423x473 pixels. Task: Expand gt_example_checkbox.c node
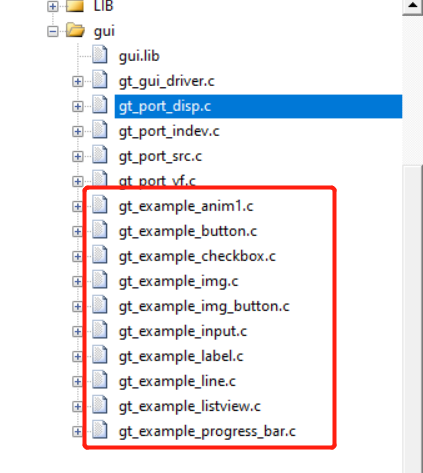click(x=78, y=257)
